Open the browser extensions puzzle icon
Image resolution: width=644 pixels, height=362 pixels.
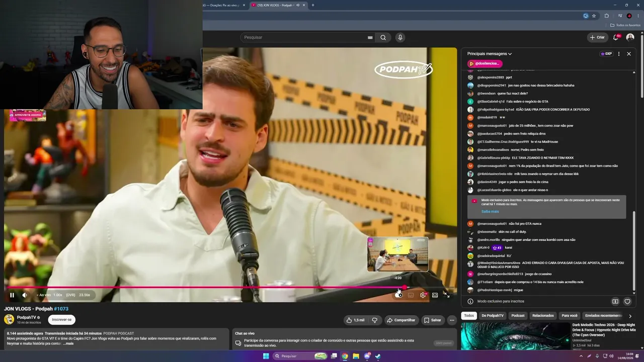pos(606,16)
